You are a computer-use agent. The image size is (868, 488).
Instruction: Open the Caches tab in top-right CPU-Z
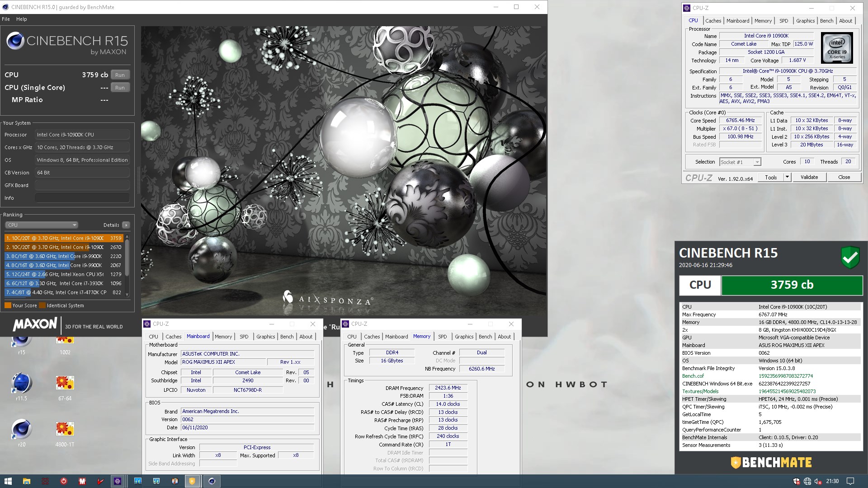(x=713, y=21)
